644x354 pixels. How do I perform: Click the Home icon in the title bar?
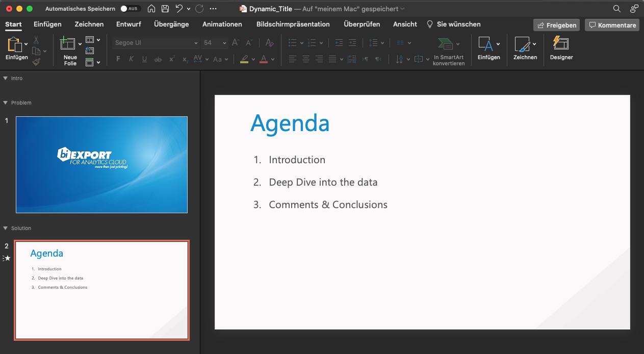(151, 9)
